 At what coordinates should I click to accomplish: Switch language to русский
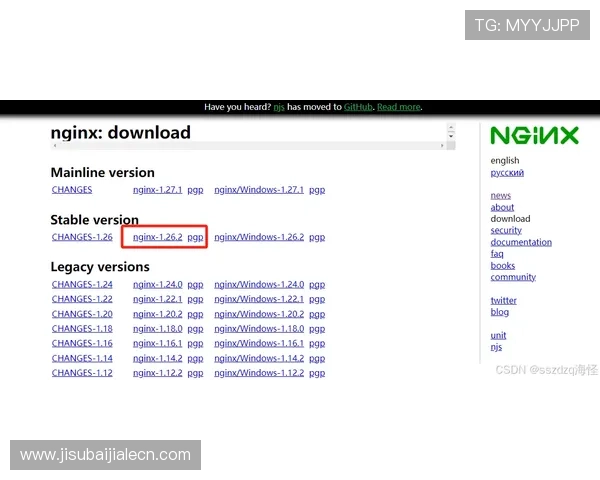507,173
